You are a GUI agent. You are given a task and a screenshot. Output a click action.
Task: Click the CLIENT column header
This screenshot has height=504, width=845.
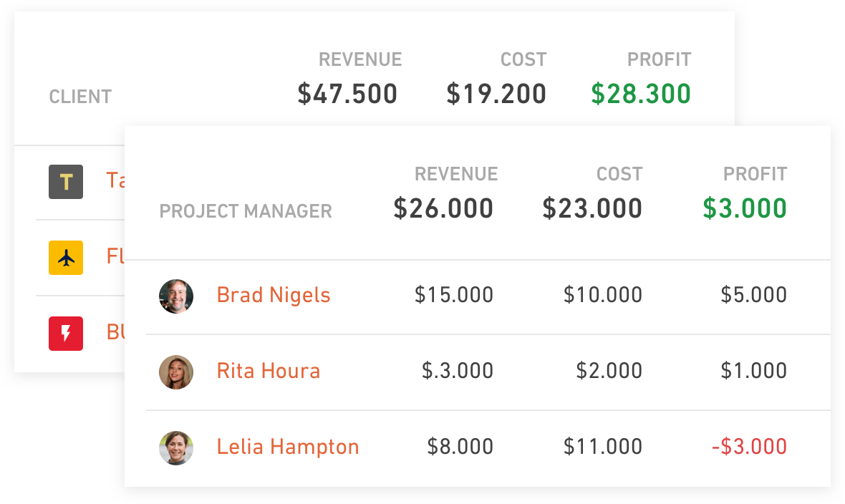80,97
